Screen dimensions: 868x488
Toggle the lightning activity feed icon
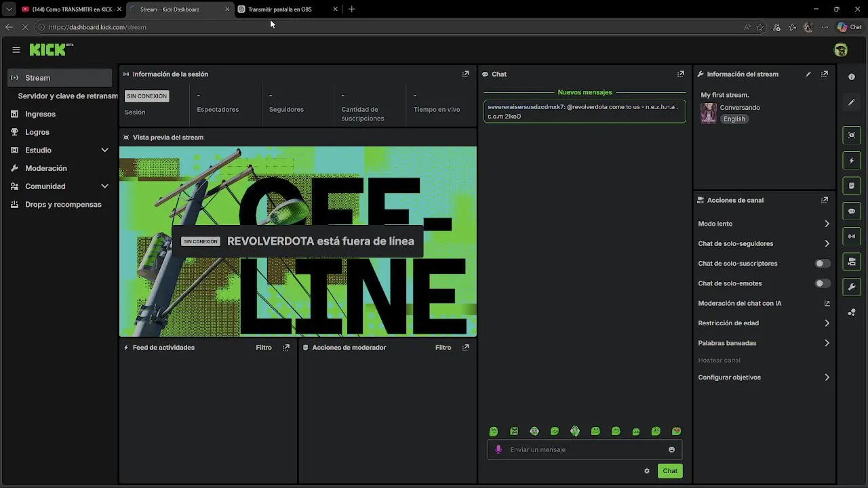pyautogui.click(x=852, y=161)
